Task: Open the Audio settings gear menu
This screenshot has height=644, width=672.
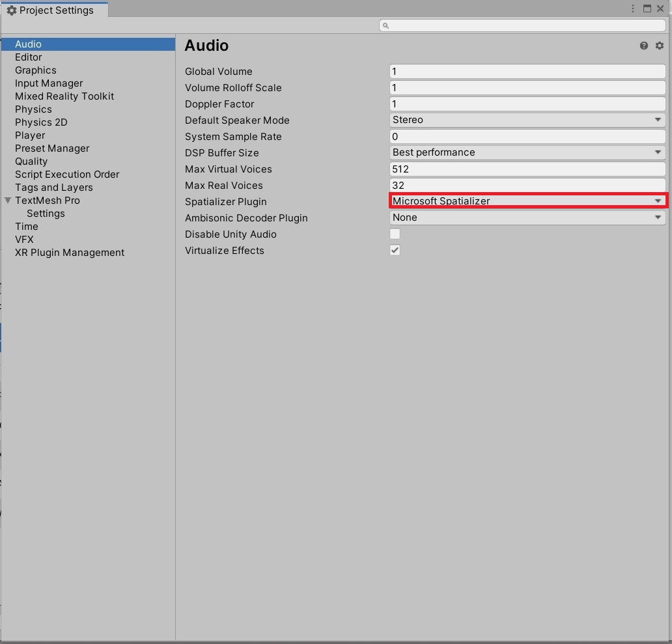Action: (660, 46)
